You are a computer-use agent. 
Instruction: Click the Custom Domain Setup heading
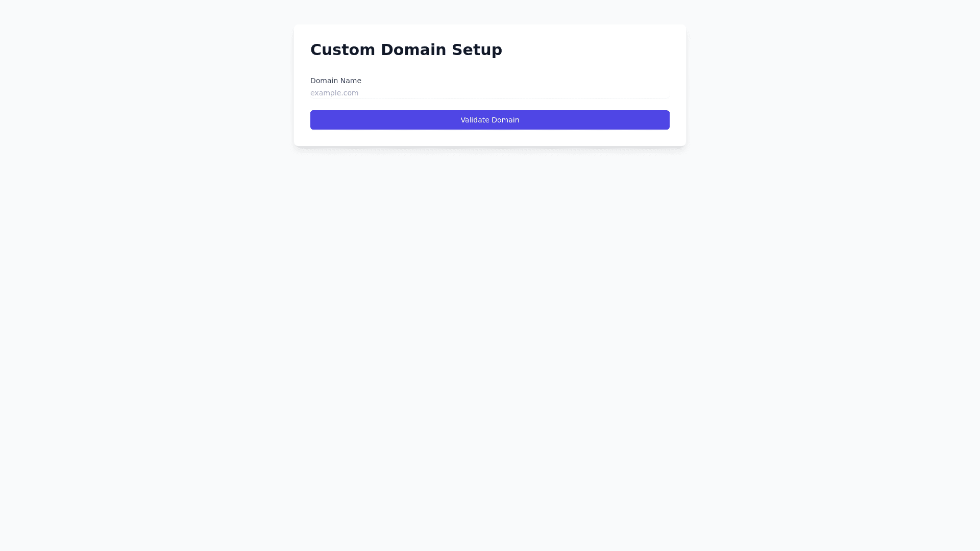(406, 50)
